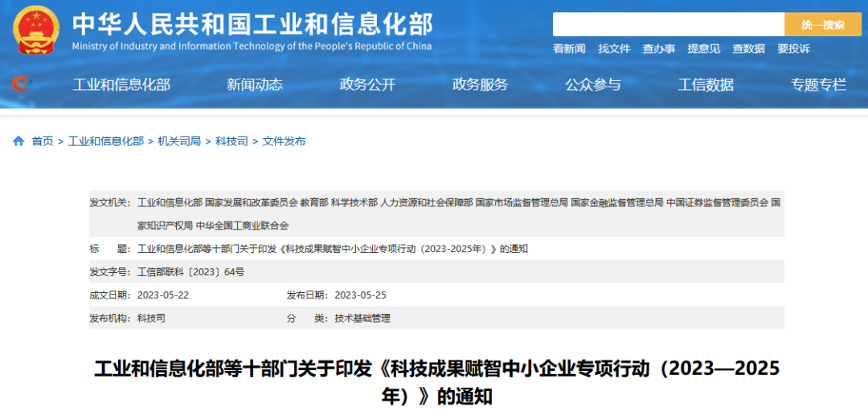868x411 pixels.
Task: Click the red gear logo beside navigation
Action: 21,84
